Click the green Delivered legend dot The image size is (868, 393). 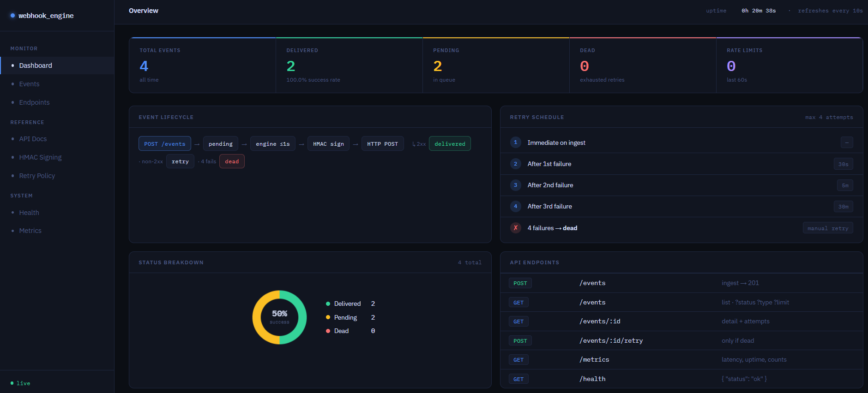pos(328,304)
